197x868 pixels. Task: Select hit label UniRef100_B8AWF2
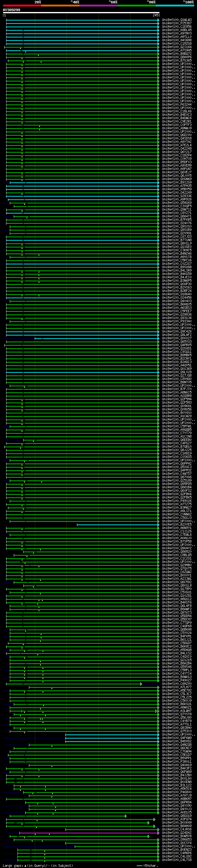coord(177,609)
